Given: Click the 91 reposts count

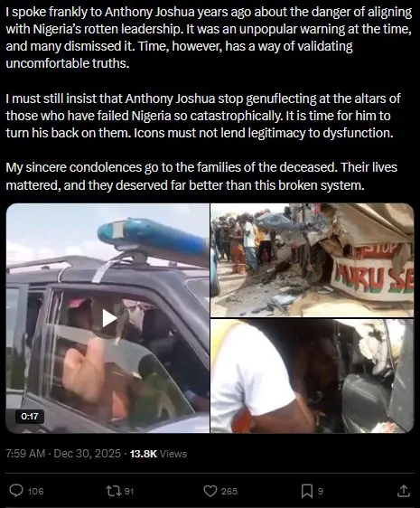Looking at the screenshot, I should 129,491.
